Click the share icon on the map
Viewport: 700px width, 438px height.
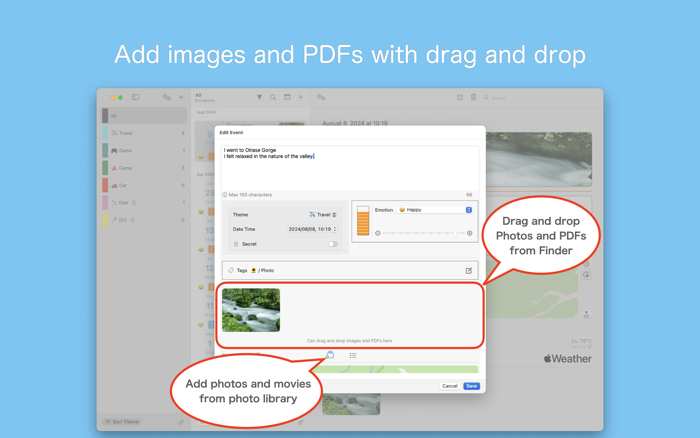click(586, 314)
